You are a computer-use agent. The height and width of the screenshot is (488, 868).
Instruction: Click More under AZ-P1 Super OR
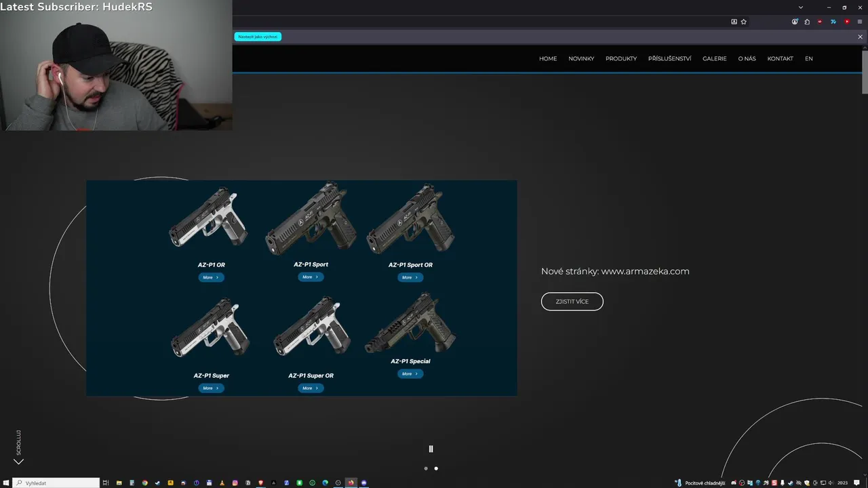[x=311, y=388]
